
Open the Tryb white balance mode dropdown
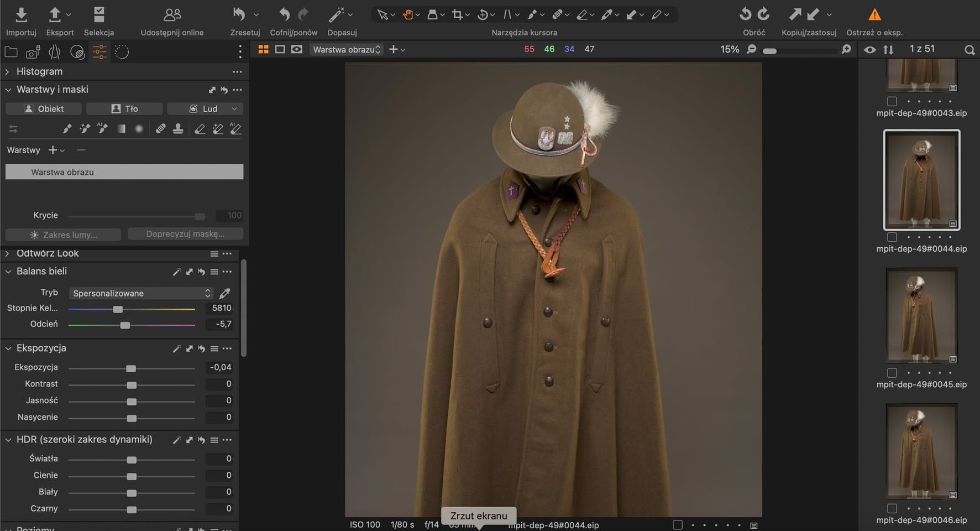pos(141,293)
